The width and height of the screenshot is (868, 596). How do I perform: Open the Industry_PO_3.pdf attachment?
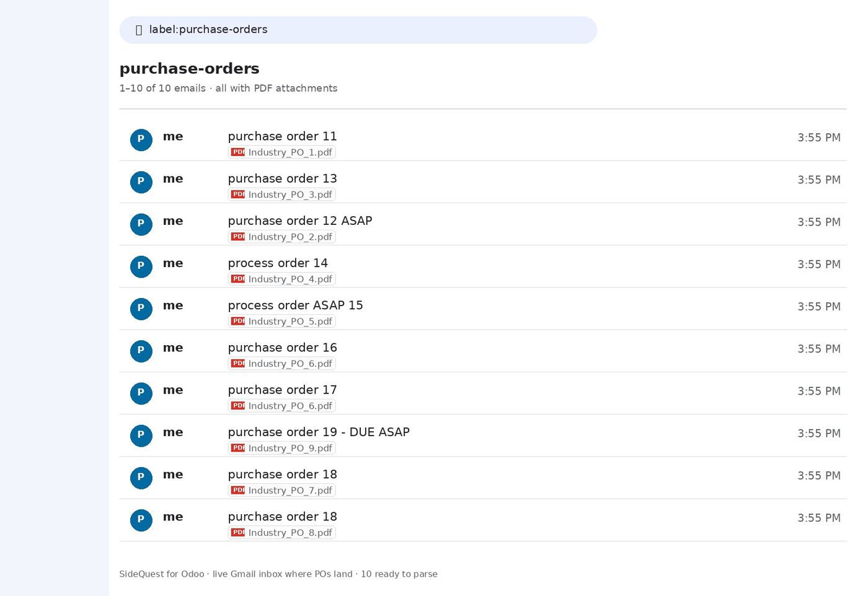click(x=281, y=195)
